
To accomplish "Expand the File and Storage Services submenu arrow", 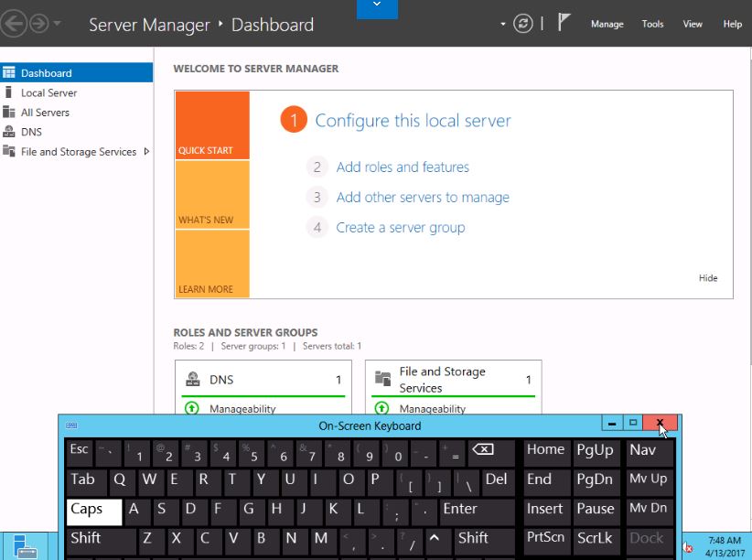I will [x=146, y=152].
